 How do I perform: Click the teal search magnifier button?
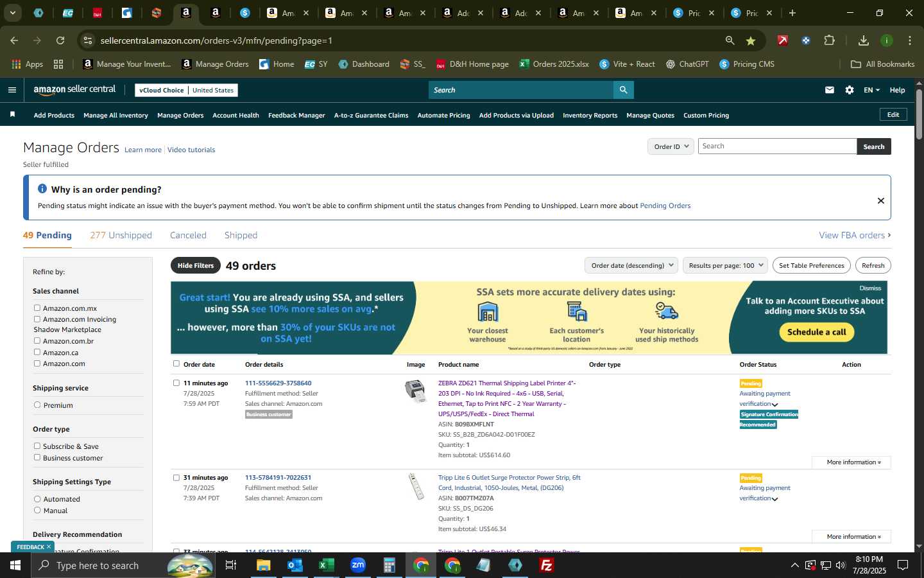(623, 90)
